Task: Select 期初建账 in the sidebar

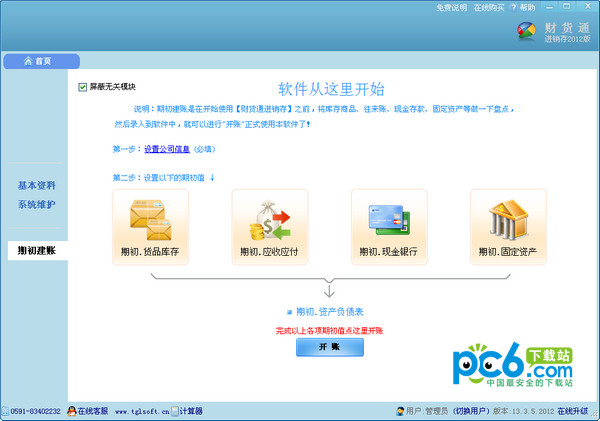Action: (37, 251)
